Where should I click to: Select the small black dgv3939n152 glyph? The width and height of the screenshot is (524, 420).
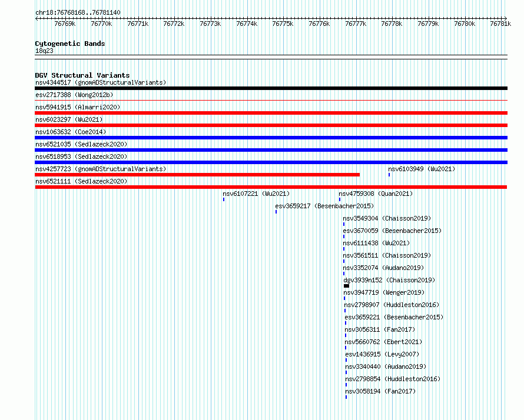(x=347, y=286)
